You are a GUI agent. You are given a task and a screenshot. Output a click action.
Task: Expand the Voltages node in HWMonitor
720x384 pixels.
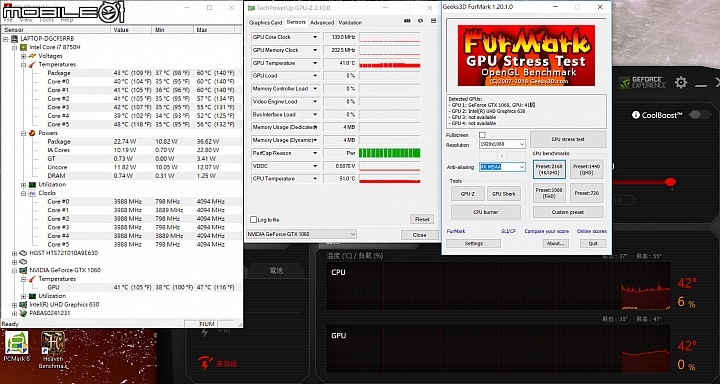23,56
